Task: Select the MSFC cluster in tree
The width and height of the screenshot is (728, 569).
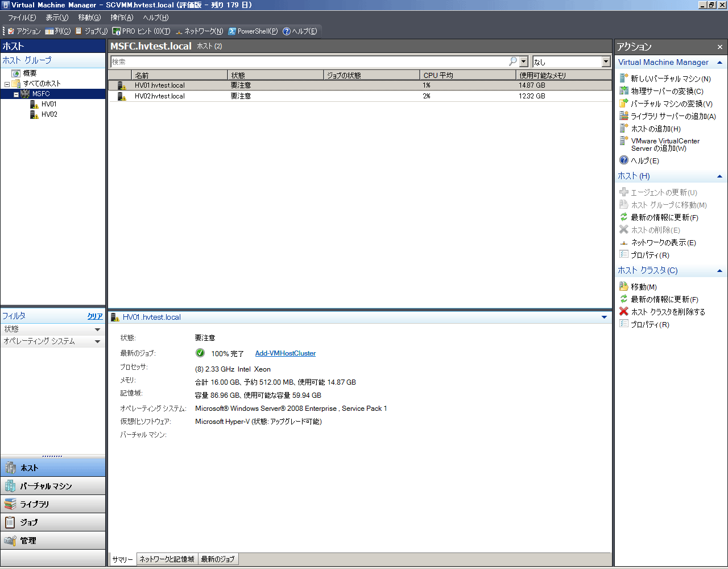Action: (41, 94)
